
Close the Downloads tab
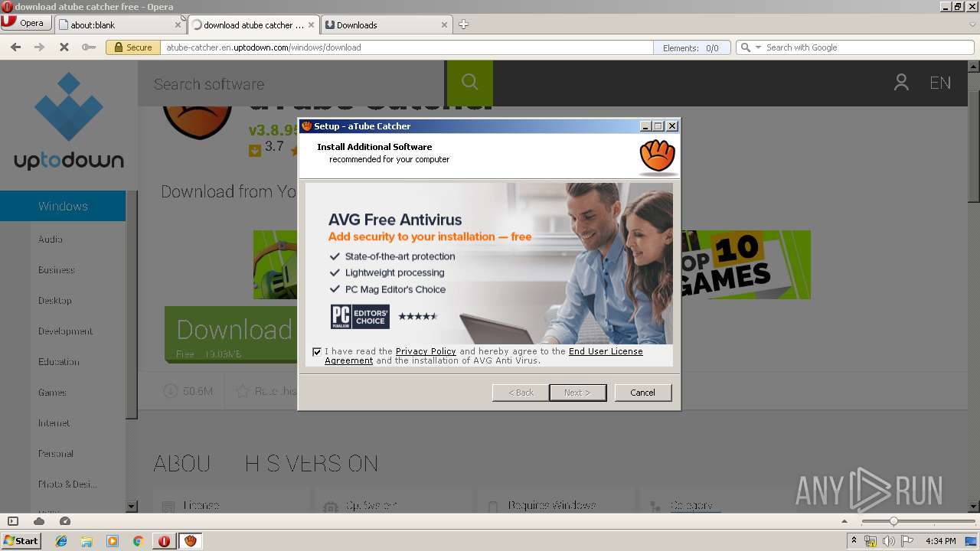(444, 24)
